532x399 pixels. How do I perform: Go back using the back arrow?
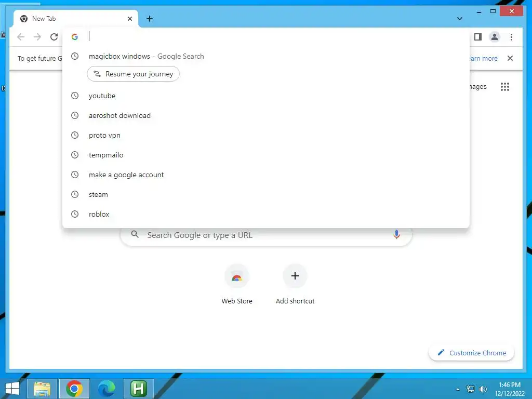click(21, 37)
